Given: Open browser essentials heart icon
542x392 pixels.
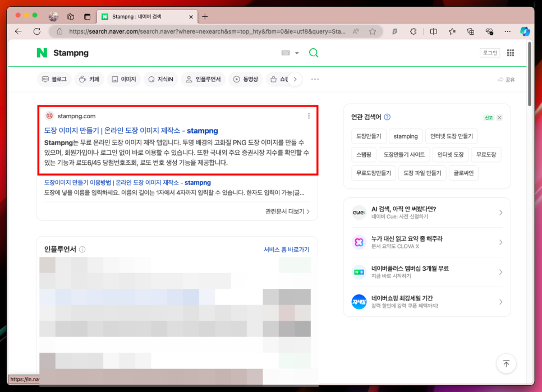Looking at the screenshot, I should click(489, 31).
